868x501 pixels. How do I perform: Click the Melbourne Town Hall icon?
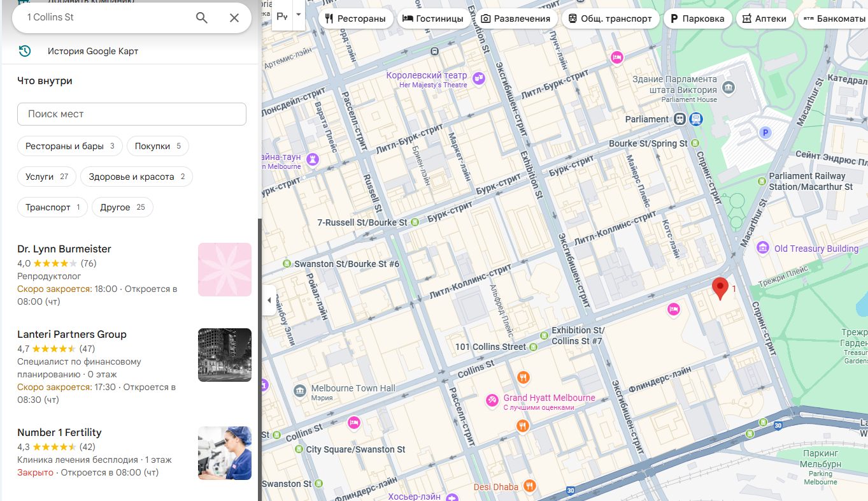[299, 390]
